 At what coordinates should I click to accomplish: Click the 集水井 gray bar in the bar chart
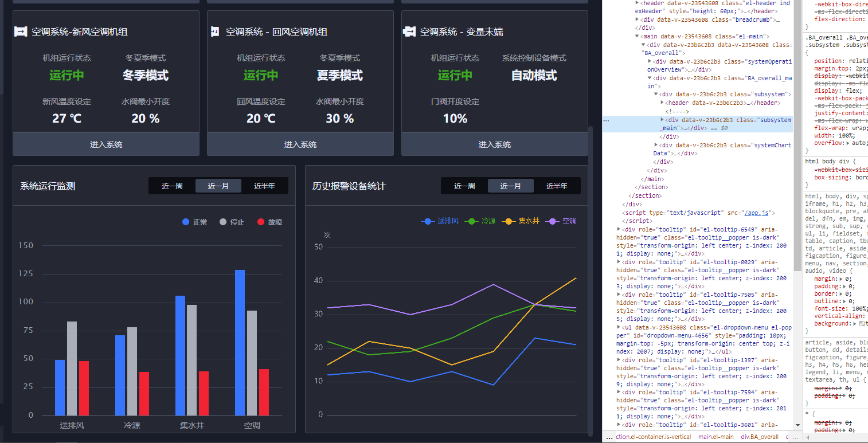tap(192, 360)
